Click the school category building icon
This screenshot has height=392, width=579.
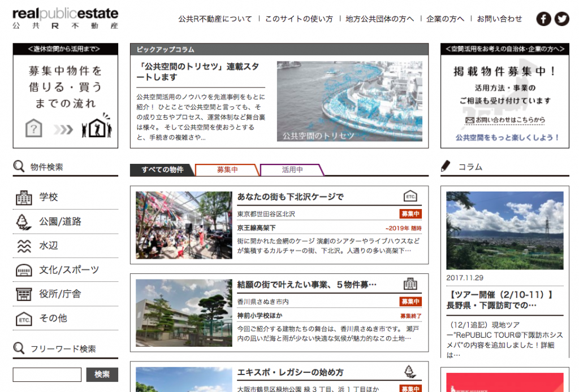tap(24, 198)
